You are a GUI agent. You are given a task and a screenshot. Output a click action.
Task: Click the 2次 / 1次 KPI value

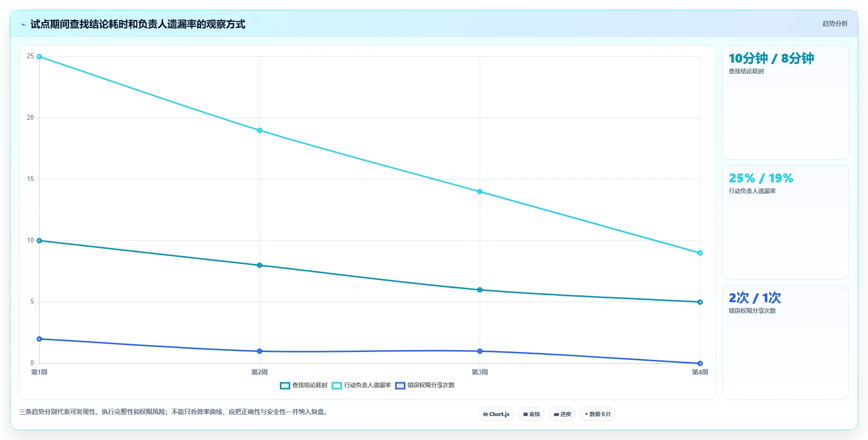tap(755, 298)
